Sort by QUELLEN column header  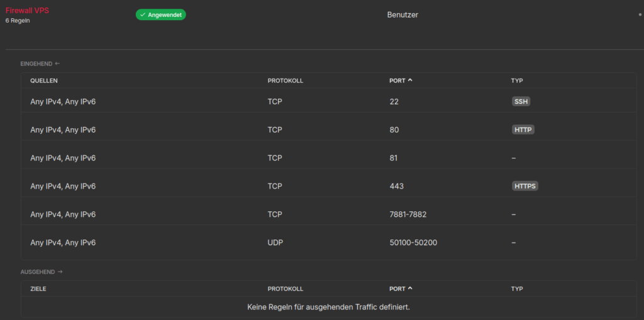(x=44, y=80)
